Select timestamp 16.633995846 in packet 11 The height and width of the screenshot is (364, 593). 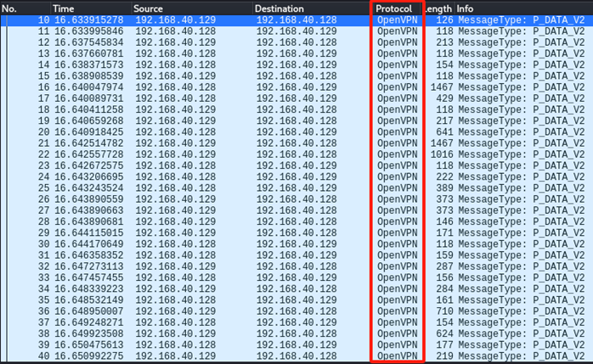(x=89, y=31)
